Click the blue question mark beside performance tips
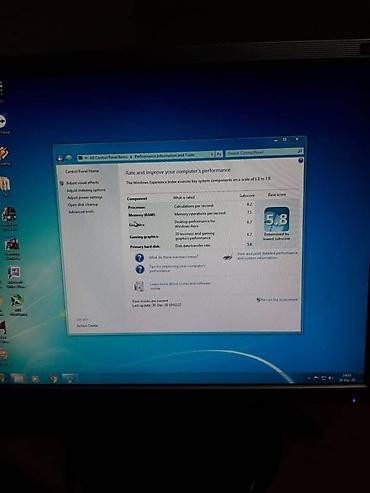Image resolution: width=370 pixels, height=493 pixels. [140, 269]
